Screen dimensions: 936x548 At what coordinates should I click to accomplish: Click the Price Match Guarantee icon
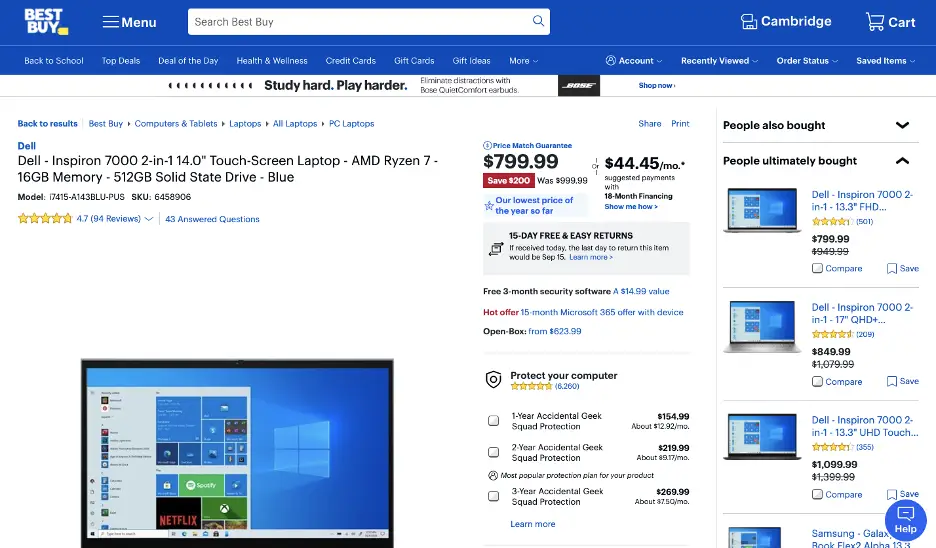[487, 145]
